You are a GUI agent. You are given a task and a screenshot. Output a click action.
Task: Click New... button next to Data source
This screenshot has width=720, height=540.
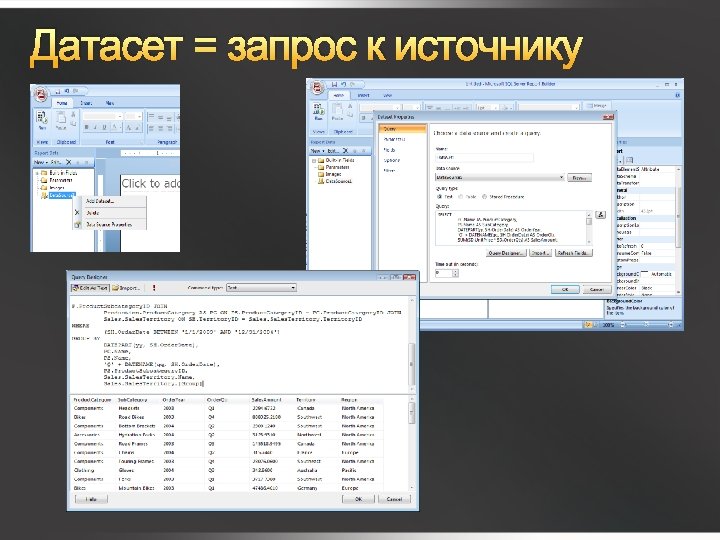[x=579, y=177]
